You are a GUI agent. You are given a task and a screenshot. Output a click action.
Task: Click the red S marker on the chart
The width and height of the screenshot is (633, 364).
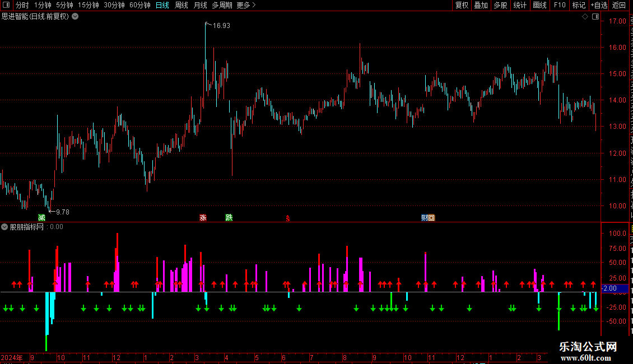tap(288, 218)
